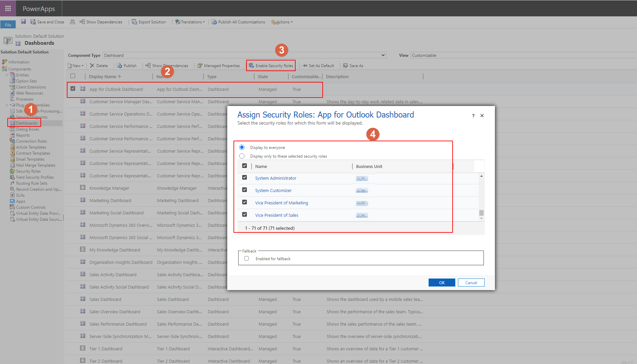Toggle the select-all roles checkbox
The width and height of the screenshot is (637, 364).
(245, 166)
